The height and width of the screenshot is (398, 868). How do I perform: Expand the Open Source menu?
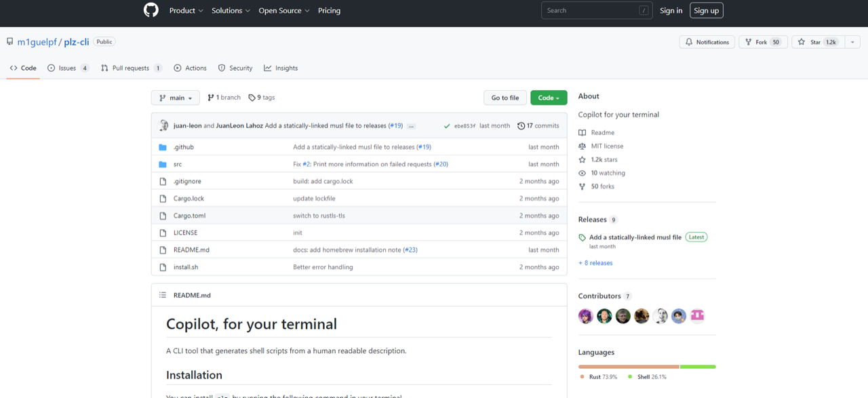(x=284, y=11)
